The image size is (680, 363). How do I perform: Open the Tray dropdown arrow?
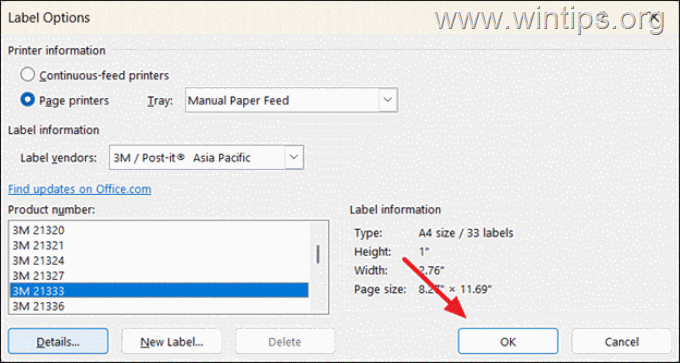point(388,100)
